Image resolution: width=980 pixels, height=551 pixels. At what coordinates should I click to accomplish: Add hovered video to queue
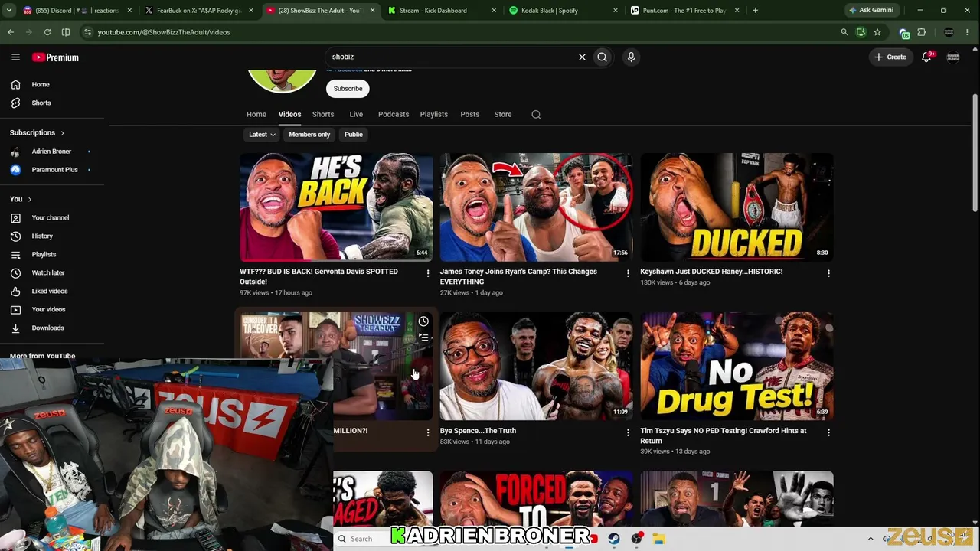point(423,337)
